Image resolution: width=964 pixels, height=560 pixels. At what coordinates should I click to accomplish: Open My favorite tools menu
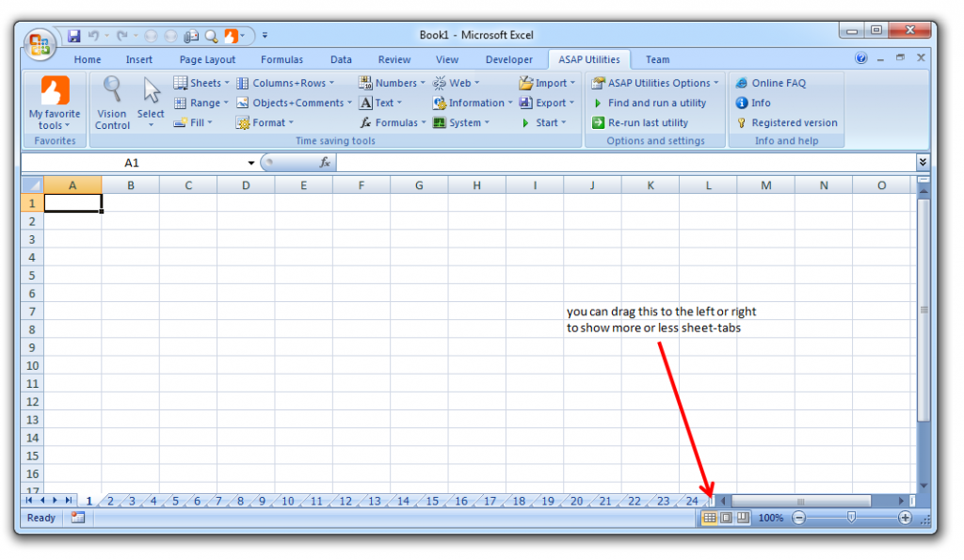pos(54,103)
